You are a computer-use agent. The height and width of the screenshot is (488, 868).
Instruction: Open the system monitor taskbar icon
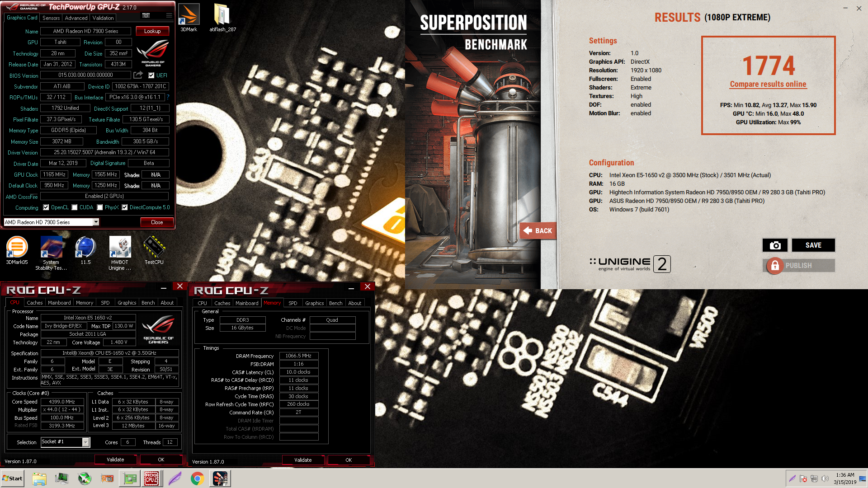coord(62,479)
